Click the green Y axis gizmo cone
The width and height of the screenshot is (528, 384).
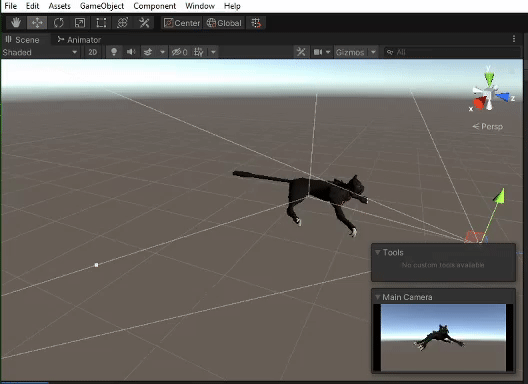click(490, 79)
